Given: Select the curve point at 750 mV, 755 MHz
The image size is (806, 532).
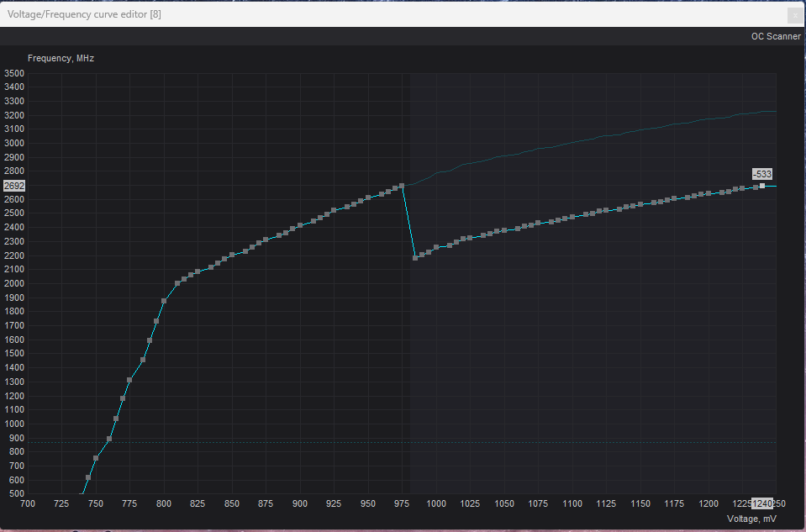Looking at the screenshot, I should point(96,458).
